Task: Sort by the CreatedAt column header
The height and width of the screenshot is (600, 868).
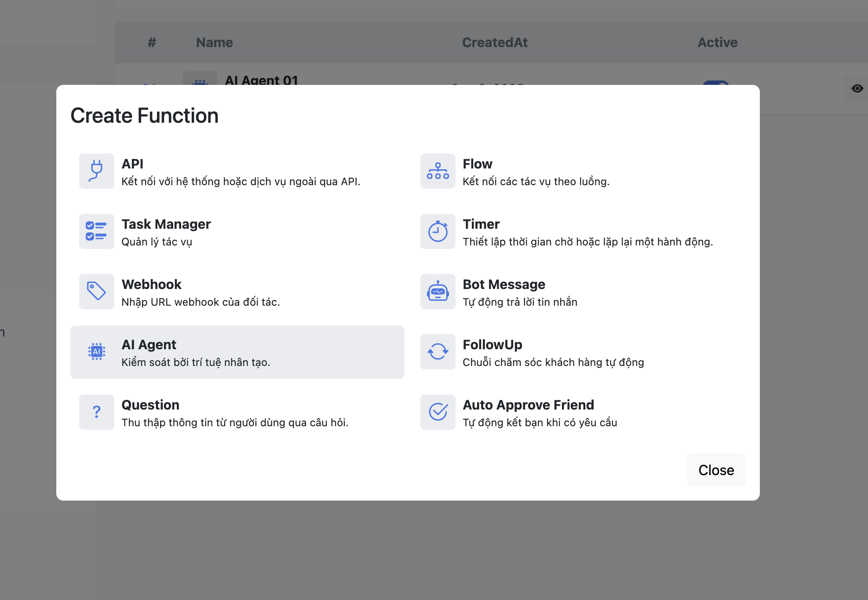Action: (495, 42)
